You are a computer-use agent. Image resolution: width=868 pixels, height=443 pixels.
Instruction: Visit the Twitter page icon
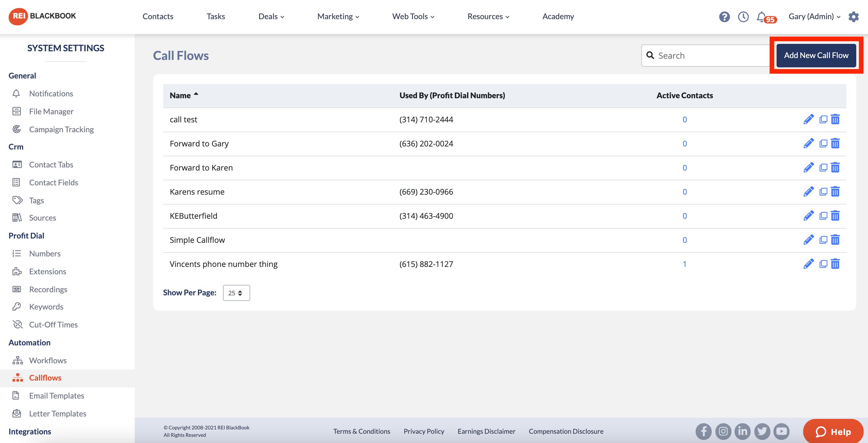click(x=762, y=431)
